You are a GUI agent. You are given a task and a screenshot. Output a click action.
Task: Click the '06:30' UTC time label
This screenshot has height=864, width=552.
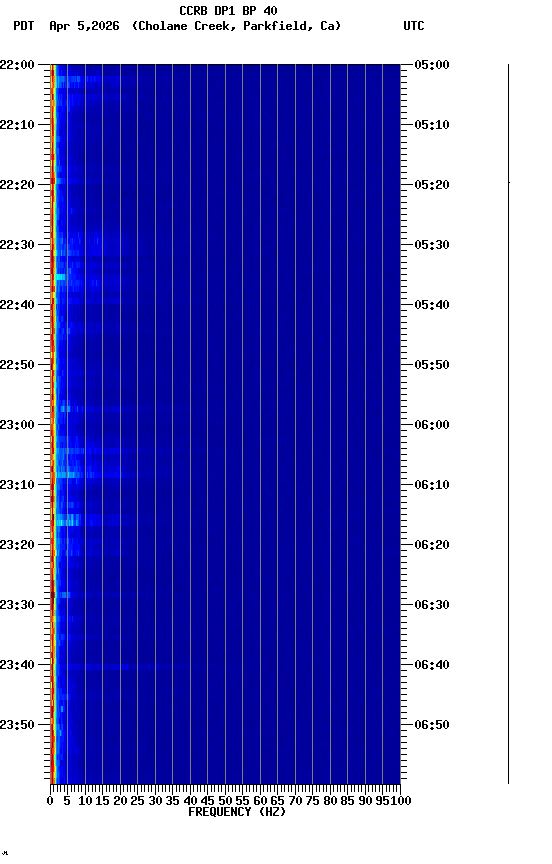(x=432, y=606)
